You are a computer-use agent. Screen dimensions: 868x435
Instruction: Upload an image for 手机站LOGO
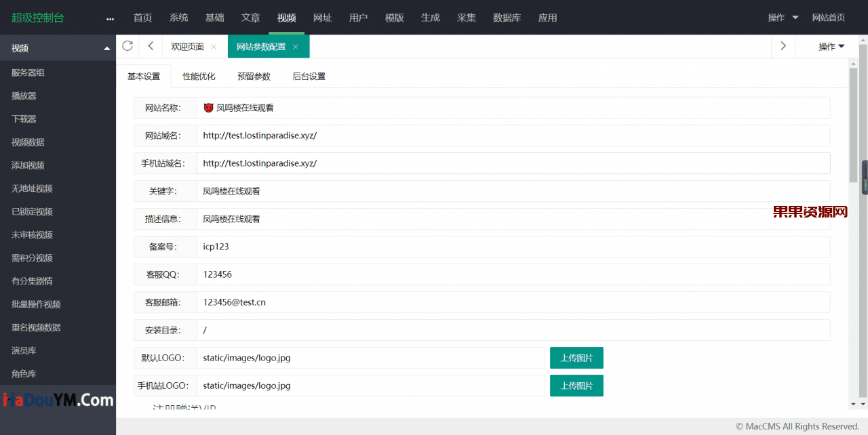576,385
